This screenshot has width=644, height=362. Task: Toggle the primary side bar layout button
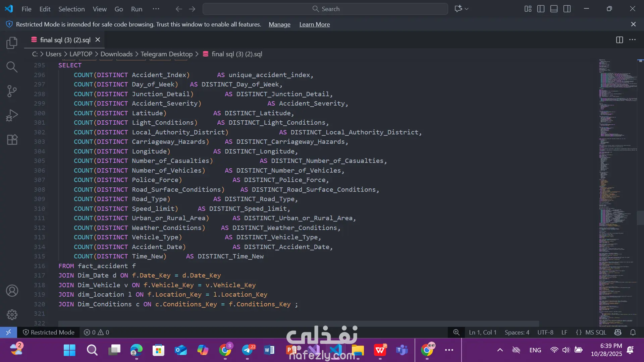click(x=541, y=9)
